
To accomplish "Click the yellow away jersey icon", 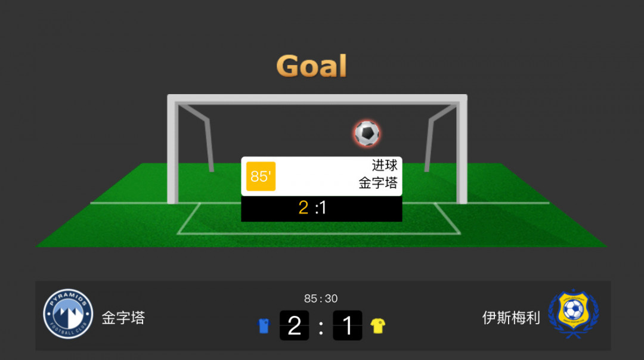I will pyautogui.click(x=378, y=326).
